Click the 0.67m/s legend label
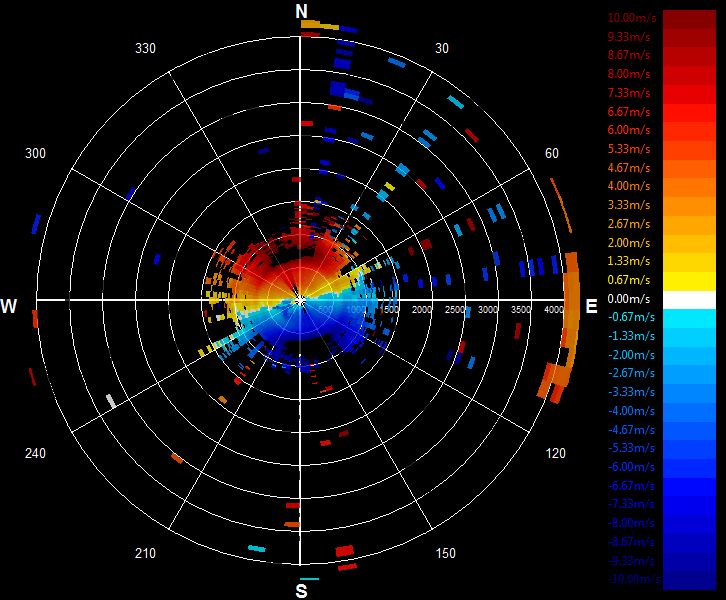The height and width of the screenshot is (600, 726). (x=629, y=280)
